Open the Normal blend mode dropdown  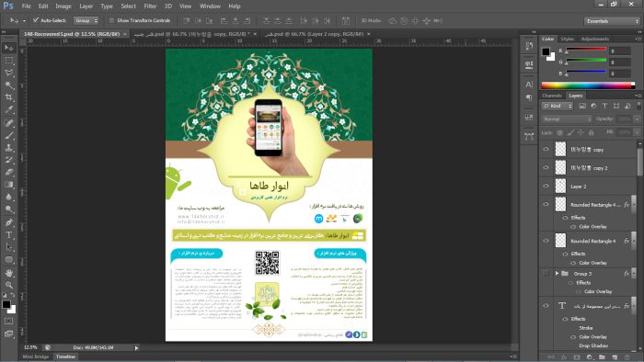click(x=567, y=119)
